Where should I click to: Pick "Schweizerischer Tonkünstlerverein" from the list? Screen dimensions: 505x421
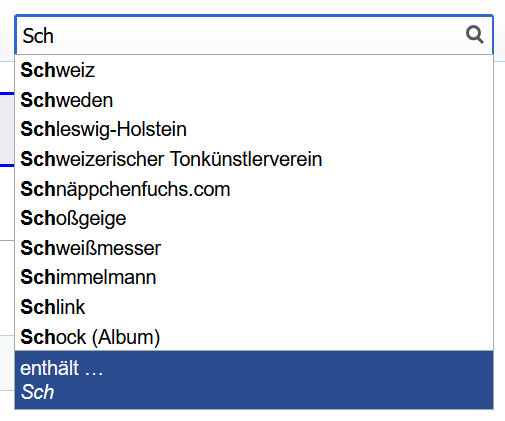pos(254,159)
